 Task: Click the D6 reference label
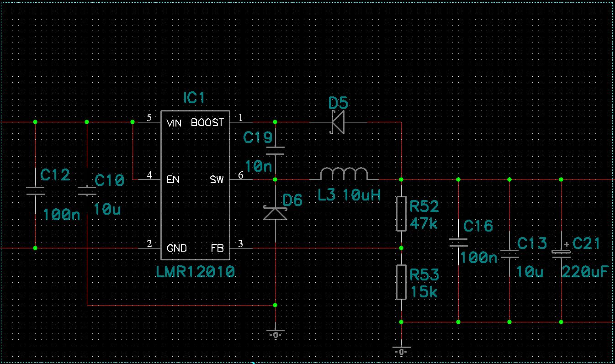pyautogui.click(x=293, y=200)
